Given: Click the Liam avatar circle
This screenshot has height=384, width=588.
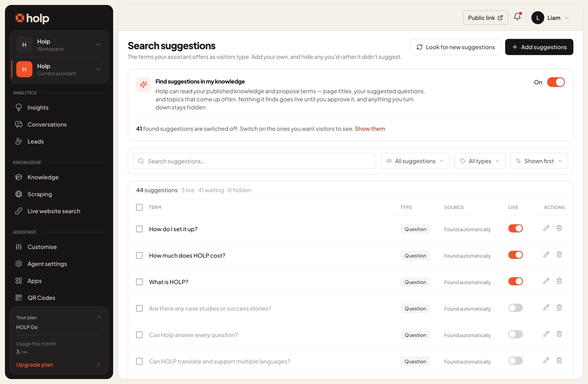Looking at the screenshot, I should pyautogui.click(x=538, y=18).
